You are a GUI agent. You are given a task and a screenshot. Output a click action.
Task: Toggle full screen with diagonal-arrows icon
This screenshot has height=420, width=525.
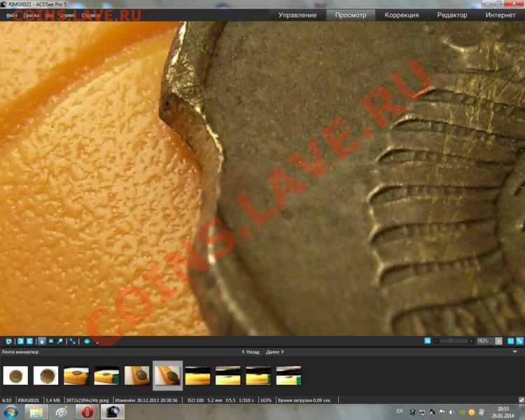tap(72, 341)
